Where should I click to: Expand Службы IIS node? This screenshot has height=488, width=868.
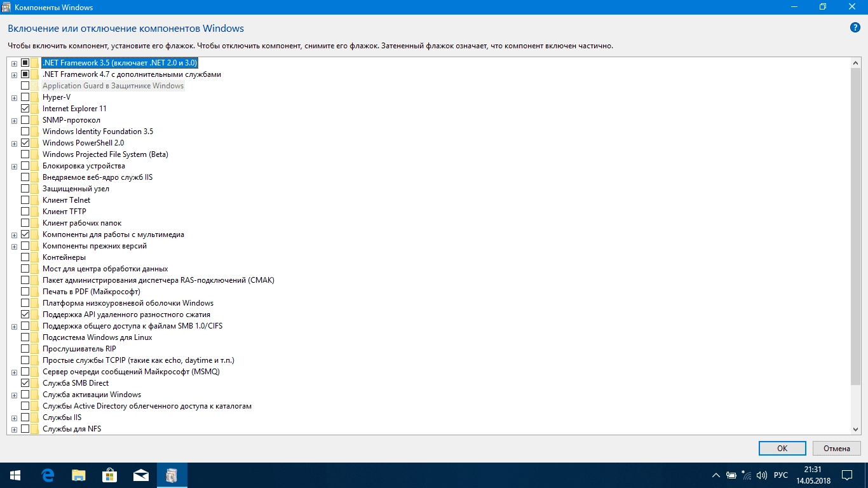[14, 418]
